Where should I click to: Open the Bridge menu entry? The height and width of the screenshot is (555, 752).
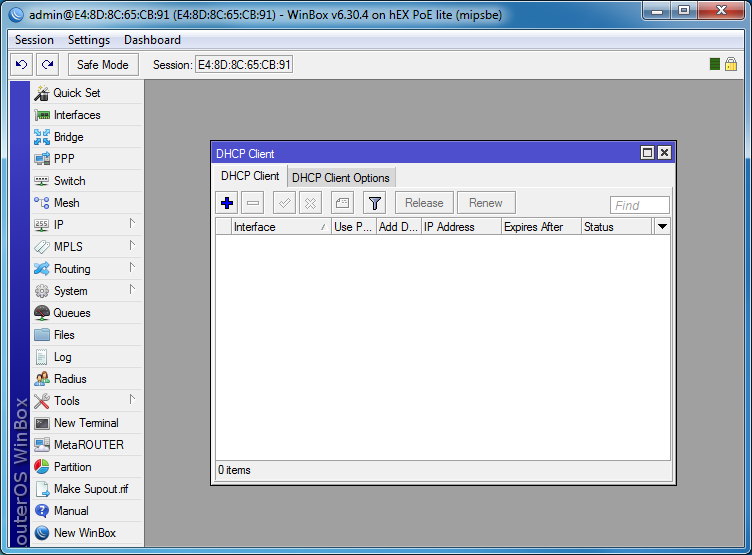(88, 137)
